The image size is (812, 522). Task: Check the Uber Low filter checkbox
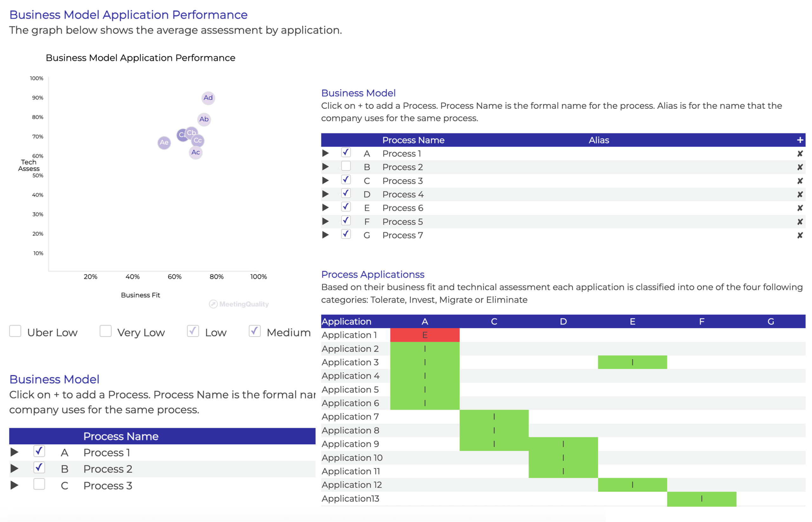[15, 331]
